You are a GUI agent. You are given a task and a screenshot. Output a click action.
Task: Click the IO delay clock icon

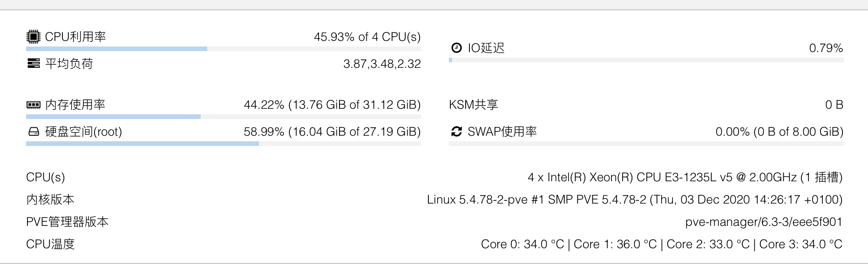point(456,48)
